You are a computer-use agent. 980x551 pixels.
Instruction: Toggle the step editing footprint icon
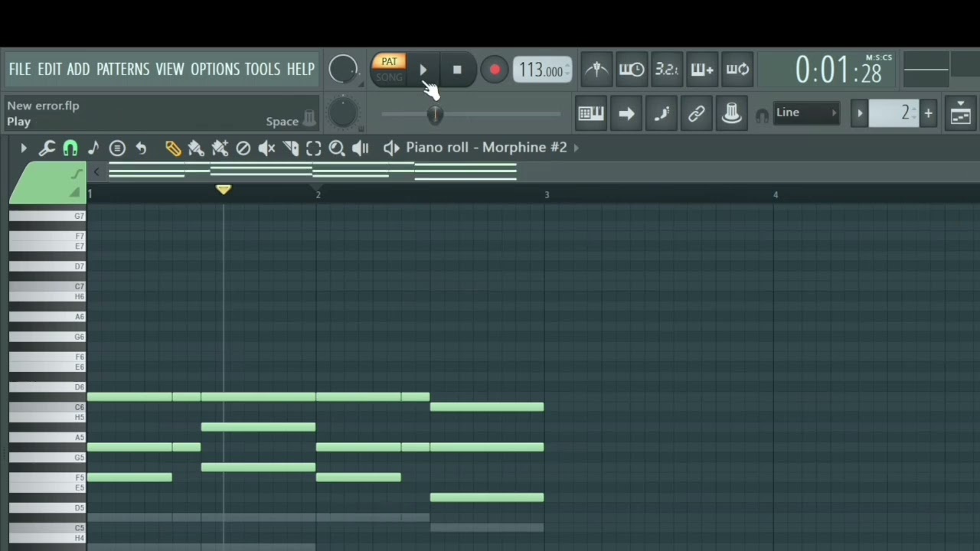point(661,114)
